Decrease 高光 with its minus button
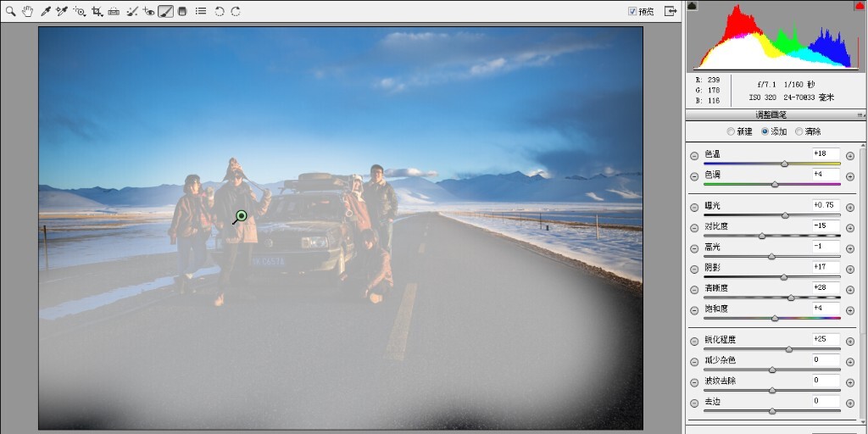Image resolution: width=868 pixels, height=434 pixels. (x=694, y=248)
